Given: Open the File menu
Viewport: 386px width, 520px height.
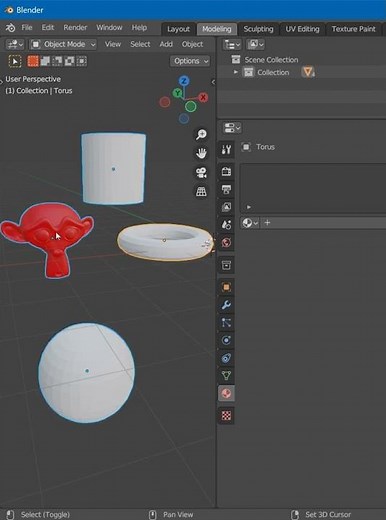Looking at the screenshot, I should point(27,28).
